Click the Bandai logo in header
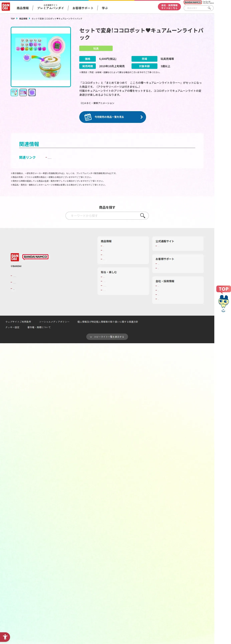 pyautogui.click(x=6, y=7)
